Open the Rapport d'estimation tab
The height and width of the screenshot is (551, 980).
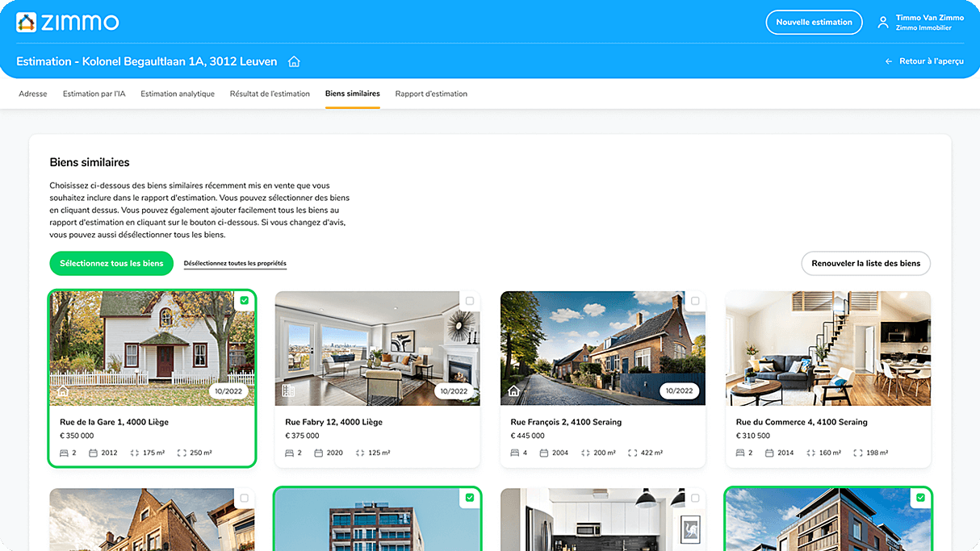pyautogui.click(x=431, y=94)
